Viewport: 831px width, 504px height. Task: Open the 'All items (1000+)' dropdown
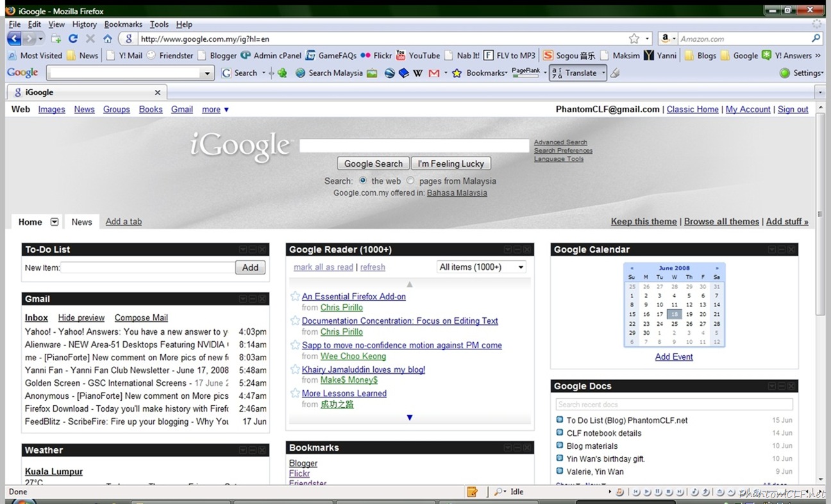pos(481,267)
